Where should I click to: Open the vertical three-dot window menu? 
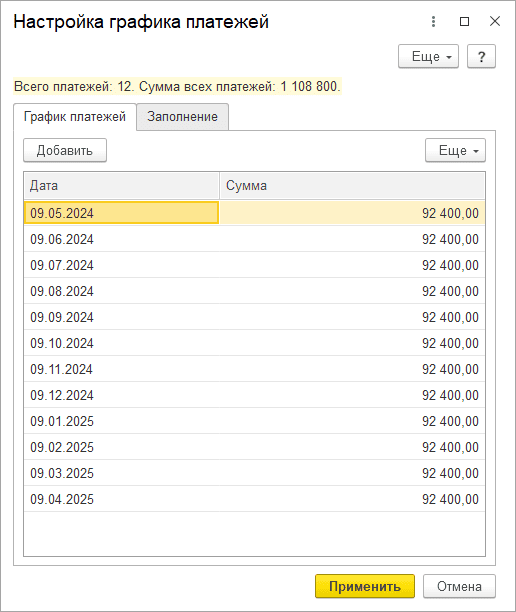tap(433, 21)
